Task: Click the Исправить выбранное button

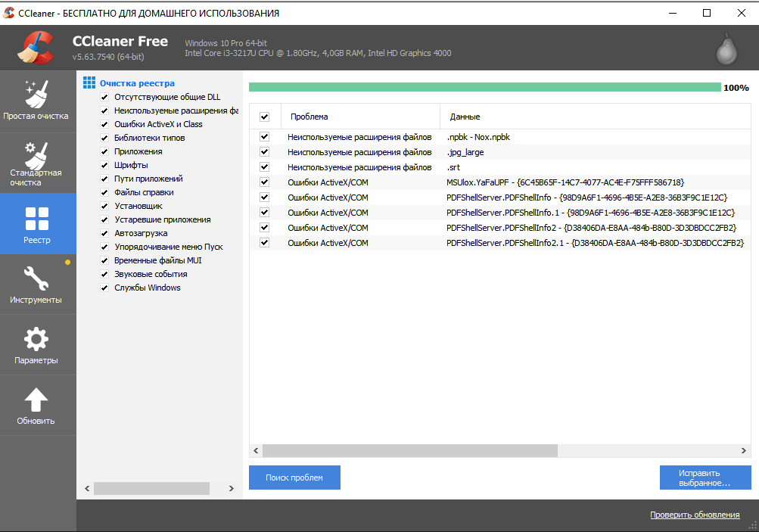Action: point(705,478)
